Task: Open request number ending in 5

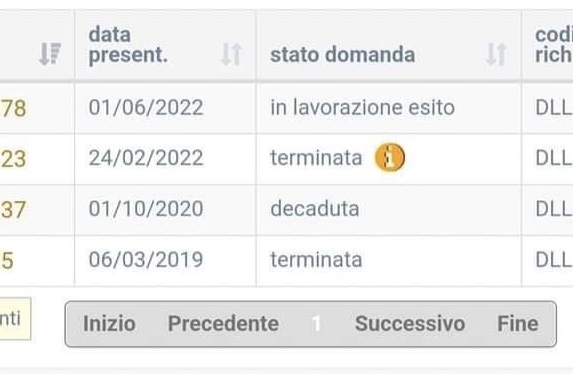Action: pos(7,261)
